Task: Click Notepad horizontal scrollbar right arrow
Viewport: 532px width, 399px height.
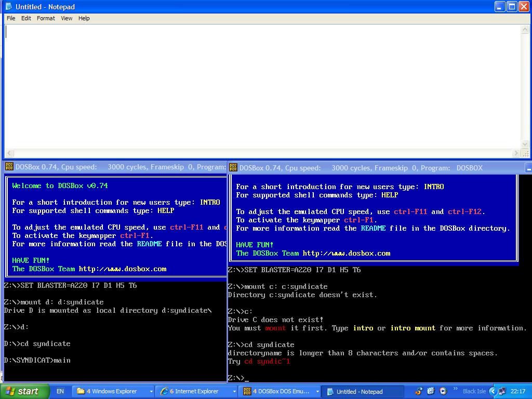Action: 516,153
